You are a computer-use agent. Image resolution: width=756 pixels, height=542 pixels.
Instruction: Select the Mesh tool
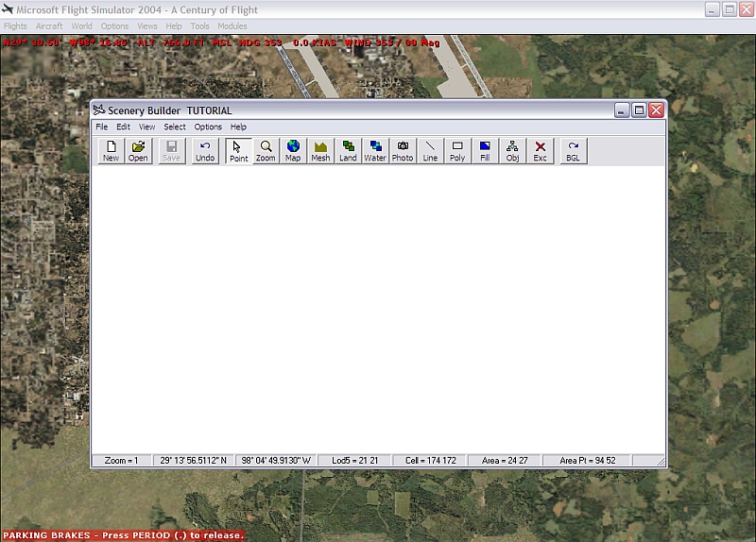[x=320, y=151]
